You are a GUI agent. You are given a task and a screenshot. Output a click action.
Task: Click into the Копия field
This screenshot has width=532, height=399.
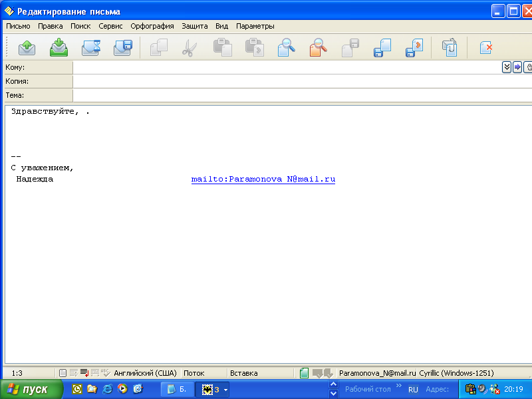point(303,81)
